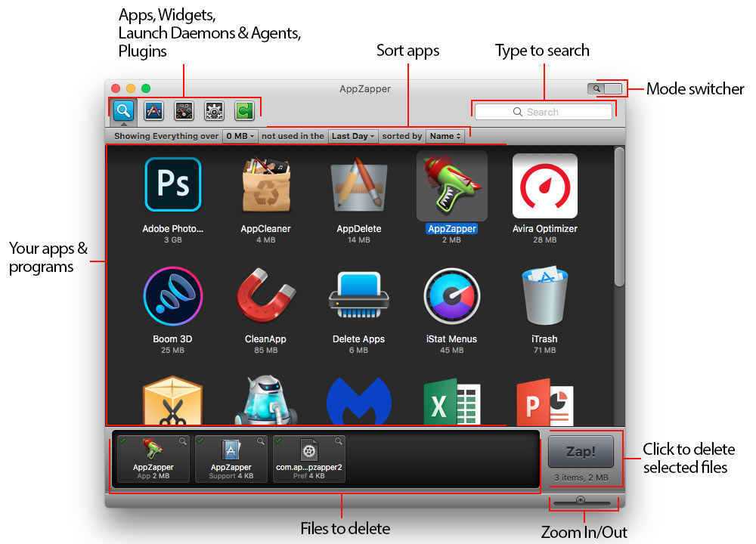
Task: Select the AppZapper ray gun icon
Action: coord(452,186)
